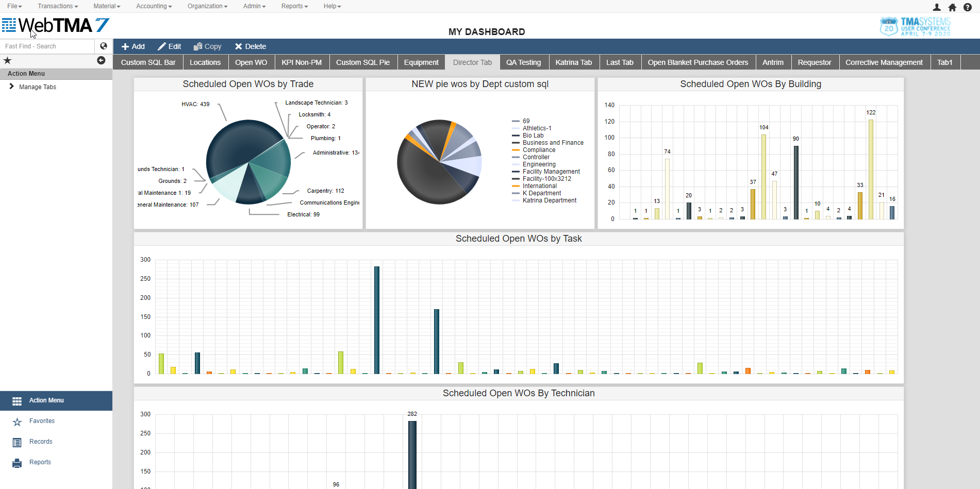Switch to the QA Testing tab

coord(524,62)
